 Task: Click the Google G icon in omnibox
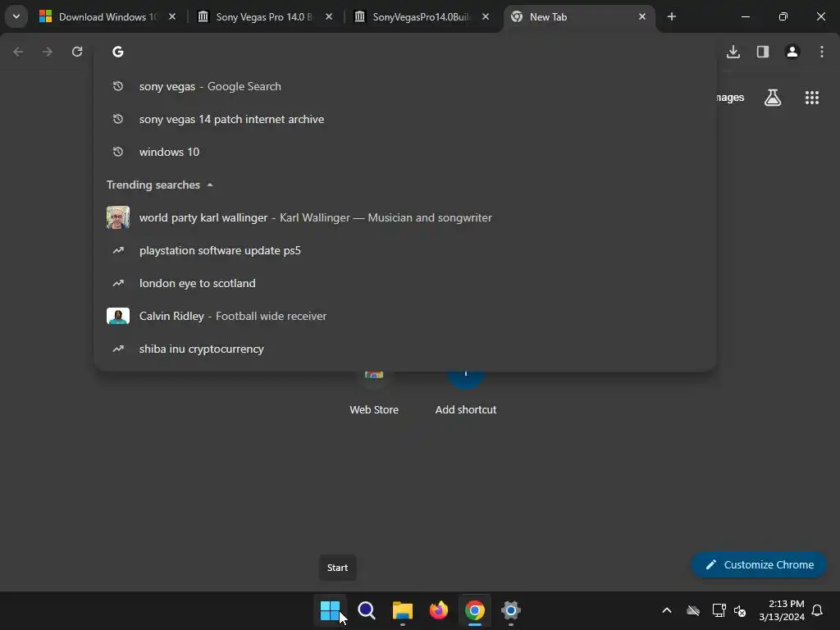pos(118,52)
